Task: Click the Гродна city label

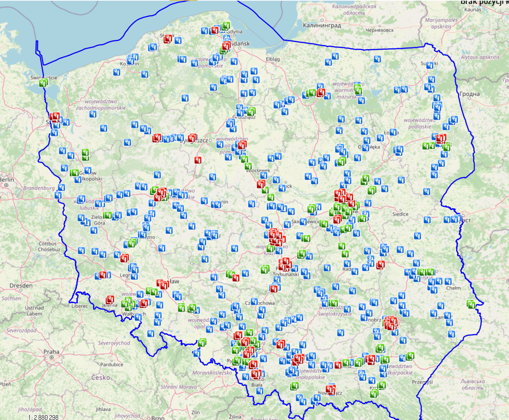Action: [x=469, y=94]
